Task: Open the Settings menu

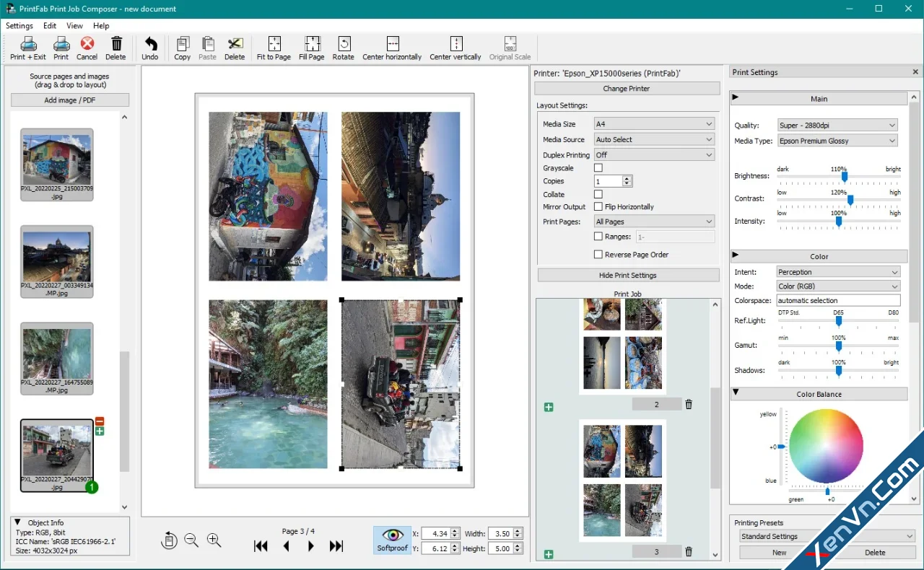Action: click(19, 26)
